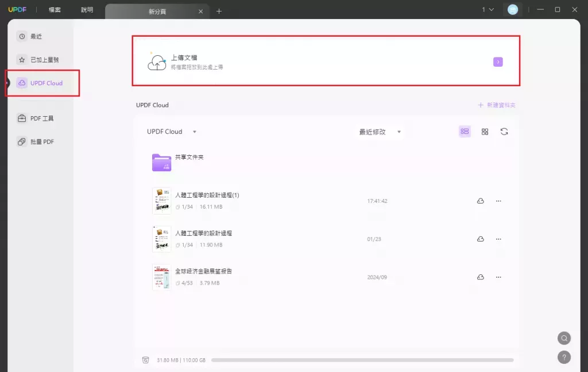Open thumbnail of 人體工程學的設計過程(1)

pyautogui.click(x=161, y=201)
